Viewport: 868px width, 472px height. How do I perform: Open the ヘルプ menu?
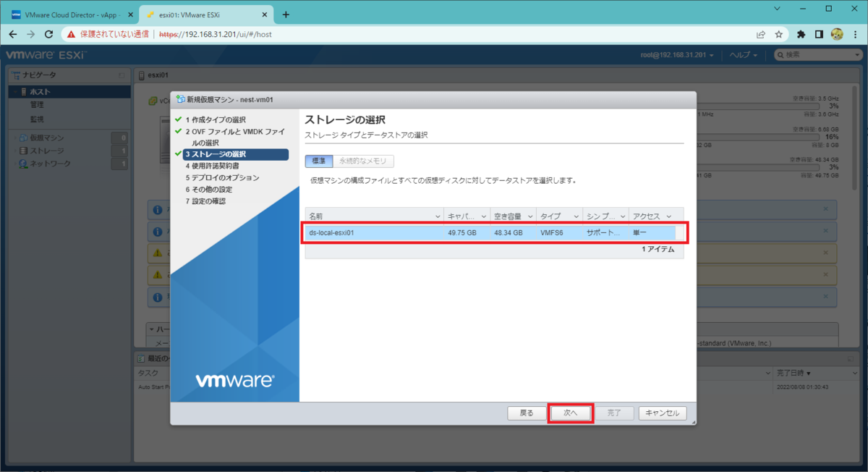tap(743, 55)
